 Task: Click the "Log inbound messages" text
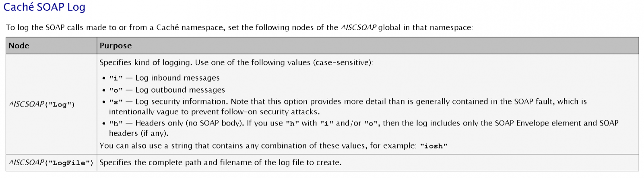click(178, 78)
